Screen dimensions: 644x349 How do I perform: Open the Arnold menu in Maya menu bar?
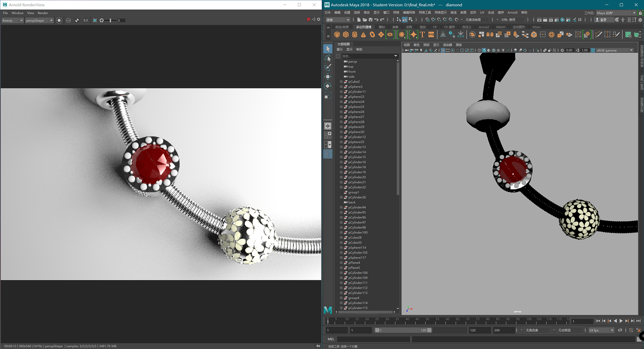[512, 13]
